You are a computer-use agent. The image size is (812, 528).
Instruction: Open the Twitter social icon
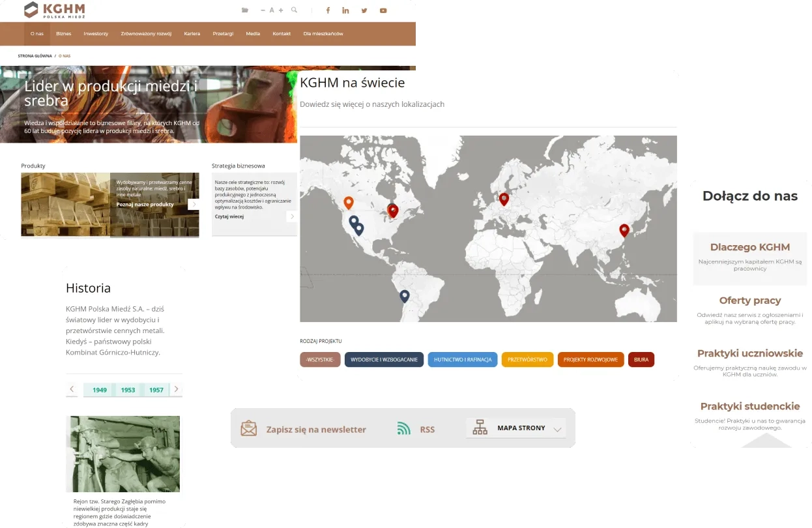pyautogui.click(x=364, y=10)
